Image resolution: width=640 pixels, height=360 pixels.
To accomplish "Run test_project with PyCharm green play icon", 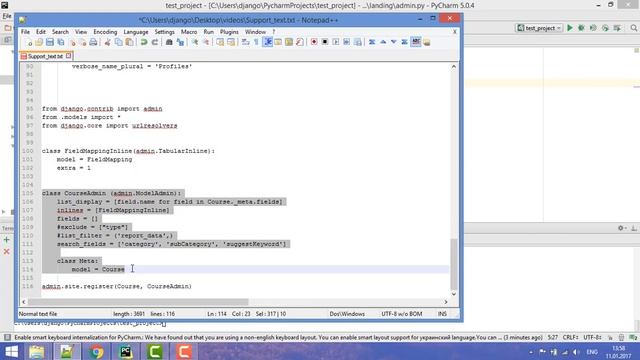I will 570,28.
